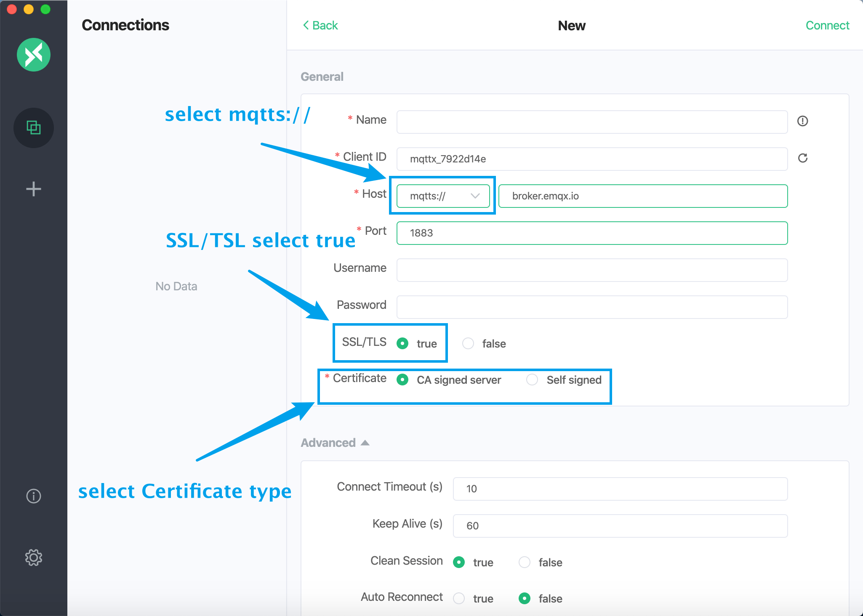Viewport: 863px width, 616px height.
Task: Select CA signed server certificate
Action: point(403,380)
